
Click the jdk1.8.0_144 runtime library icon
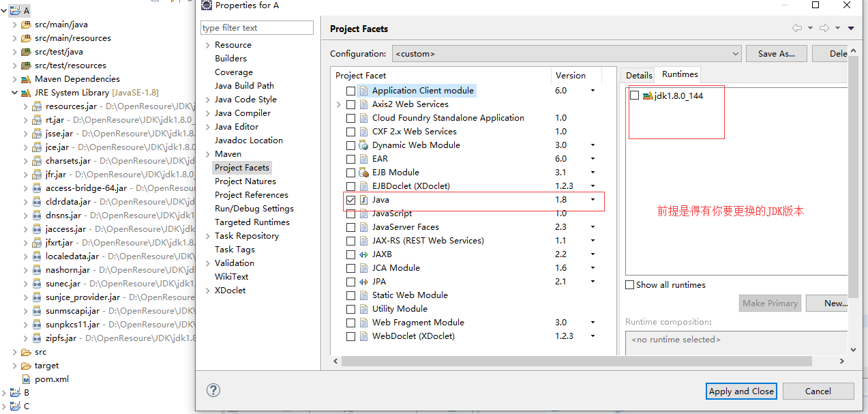coord(648,95)
